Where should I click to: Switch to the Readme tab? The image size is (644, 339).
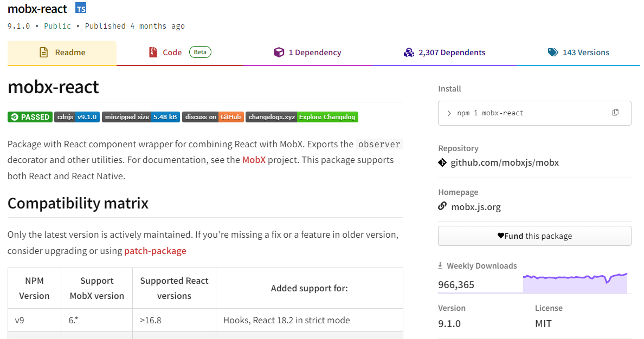coord(62,53)
